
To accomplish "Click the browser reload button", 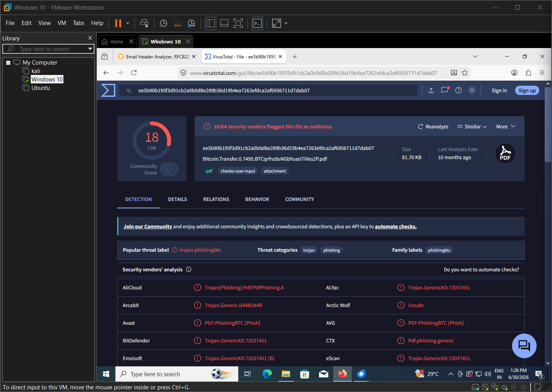I will point(134,73).
